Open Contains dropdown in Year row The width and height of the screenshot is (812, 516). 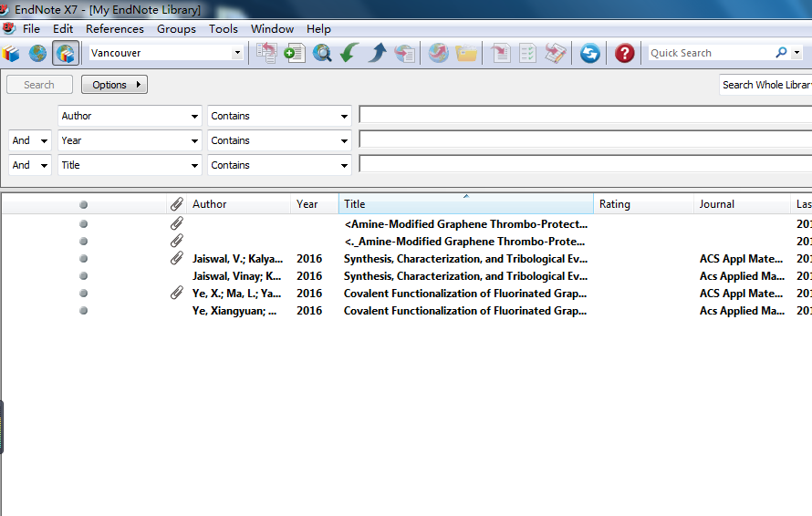click(344, 140)
